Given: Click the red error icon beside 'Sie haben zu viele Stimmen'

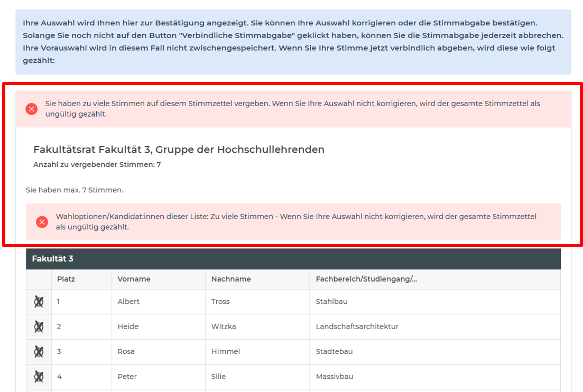Looking at the screenshot, I should 32,109.
